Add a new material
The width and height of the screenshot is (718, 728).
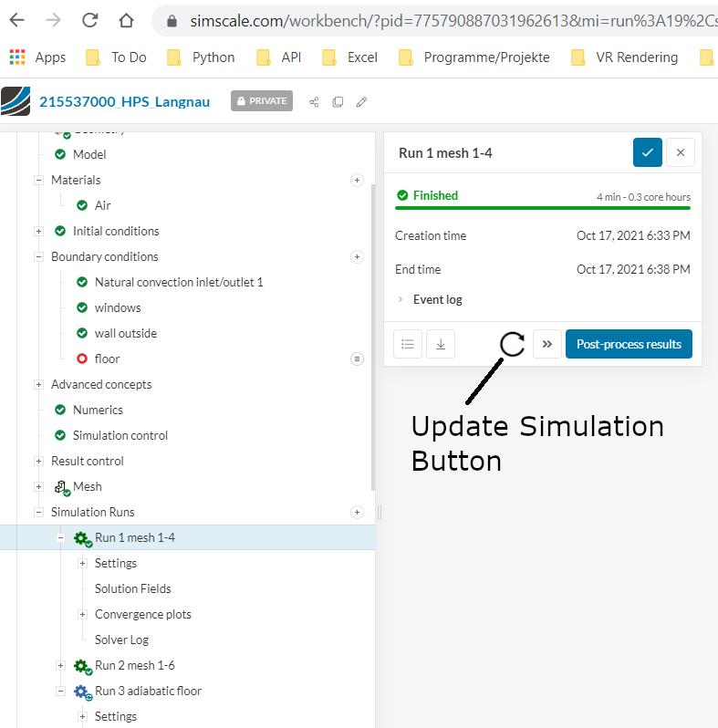pyautogui.click(x=357, y=180)
